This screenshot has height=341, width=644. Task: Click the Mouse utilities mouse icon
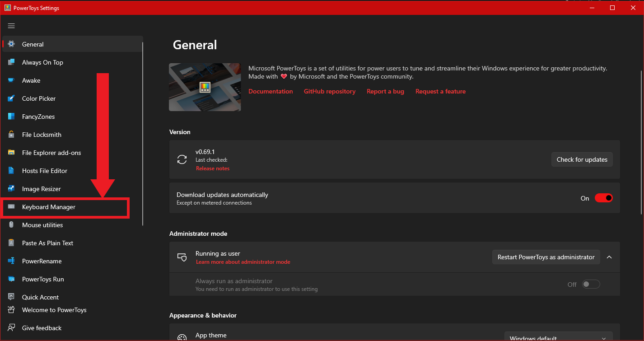[x=11, y=224]
